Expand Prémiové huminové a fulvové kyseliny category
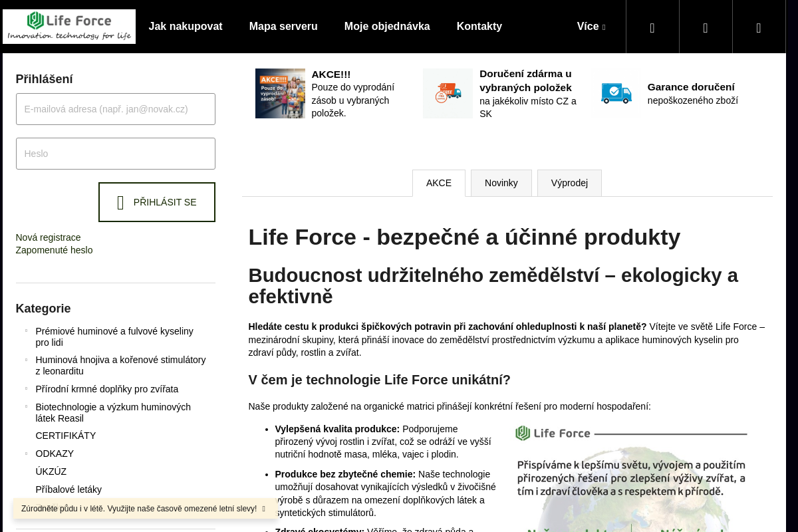This screenshot has height=532, width=798. [27, 331]
